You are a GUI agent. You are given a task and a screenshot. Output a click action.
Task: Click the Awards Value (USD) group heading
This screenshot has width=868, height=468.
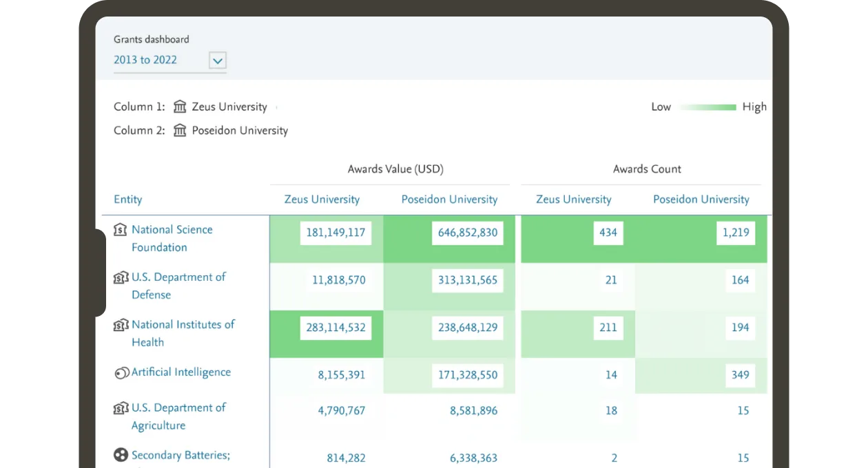[x=395, y=169]
